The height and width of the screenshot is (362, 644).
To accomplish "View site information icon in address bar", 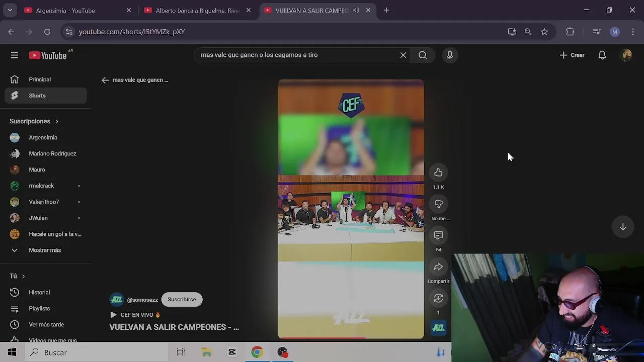I will (x=69, y=32).
